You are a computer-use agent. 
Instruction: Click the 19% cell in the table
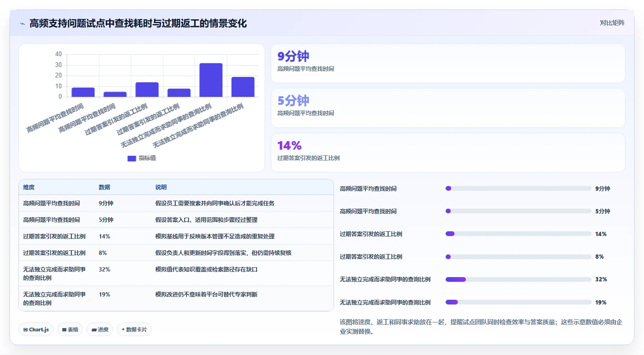coord(104,294)
